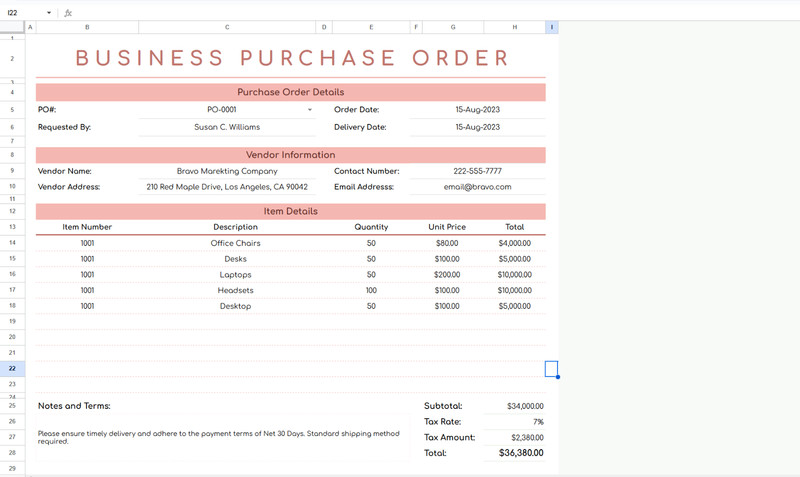Click the 'PO#:' label cell
This screenshot has width=800, height=477.
point(87,110)
